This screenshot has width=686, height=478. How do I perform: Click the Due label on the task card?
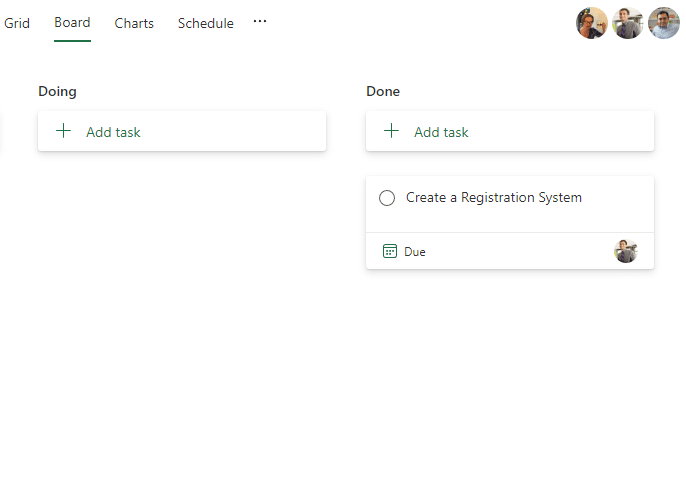click(415, 252)
